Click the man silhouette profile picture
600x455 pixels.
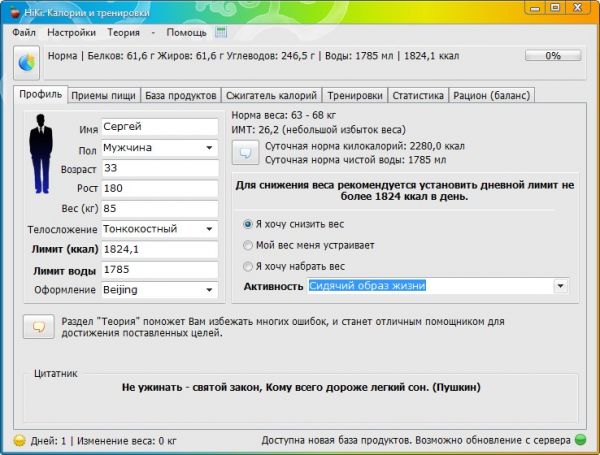41,154
